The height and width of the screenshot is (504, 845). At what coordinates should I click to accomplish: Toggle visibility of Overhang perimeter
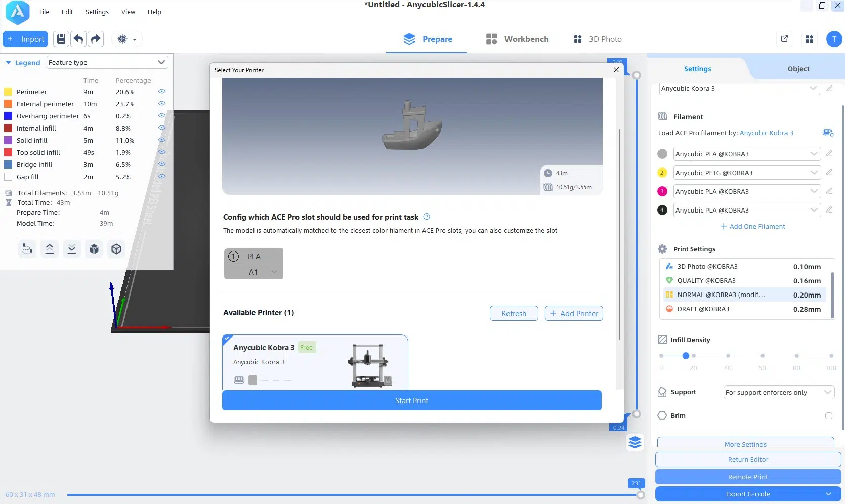point(162,116)
